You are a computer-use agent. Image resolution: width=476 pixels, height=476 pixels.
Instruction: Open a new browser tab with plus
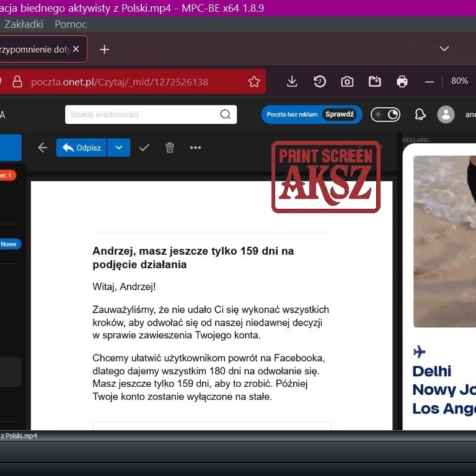click(104, 50)
